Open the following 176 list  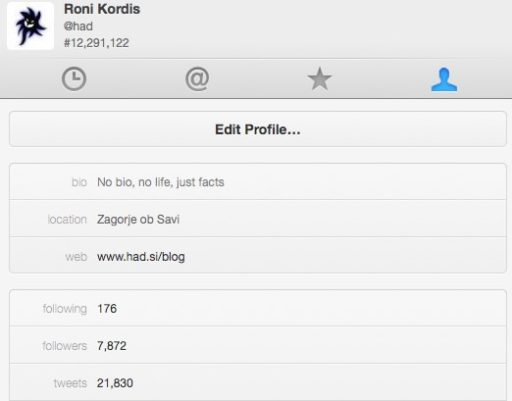(x=258, y=308)
